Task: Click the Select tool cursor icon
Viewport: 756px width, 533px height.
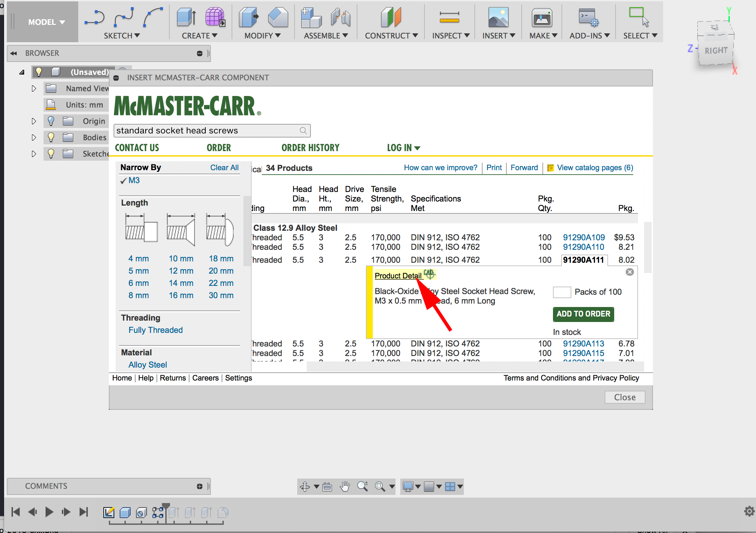Action: (x=639, y=17)
